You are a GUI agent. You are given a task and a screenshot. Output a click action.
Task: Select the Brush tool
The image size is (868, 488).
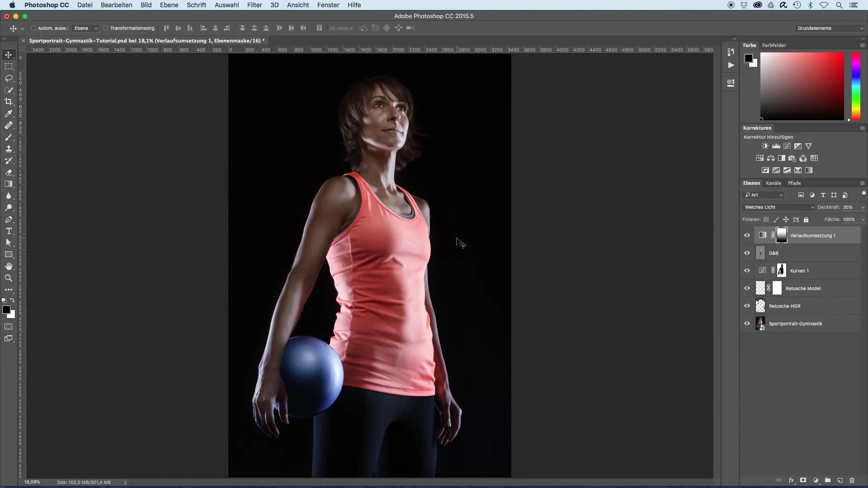click(x=9, y=137)
